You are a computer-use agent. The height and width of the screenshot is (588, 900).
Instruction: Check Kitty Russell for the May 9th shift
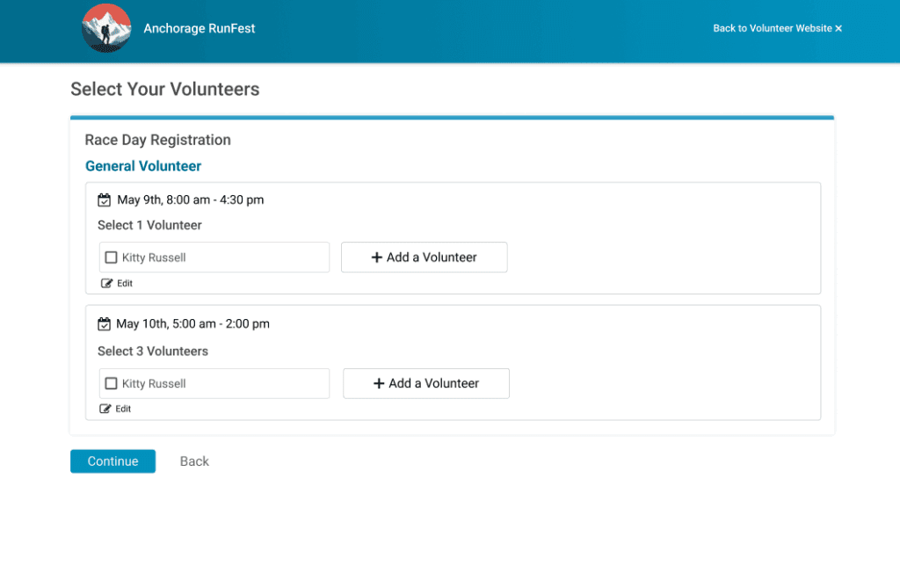pyautogui.click(x=111, y=258)
